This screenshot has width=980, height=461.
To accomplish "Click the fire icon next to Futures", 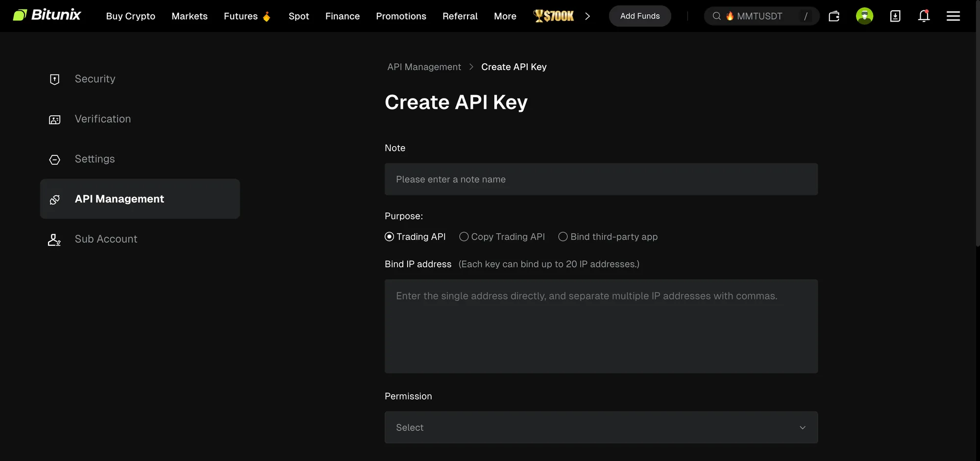I will [x=267, y=17].
